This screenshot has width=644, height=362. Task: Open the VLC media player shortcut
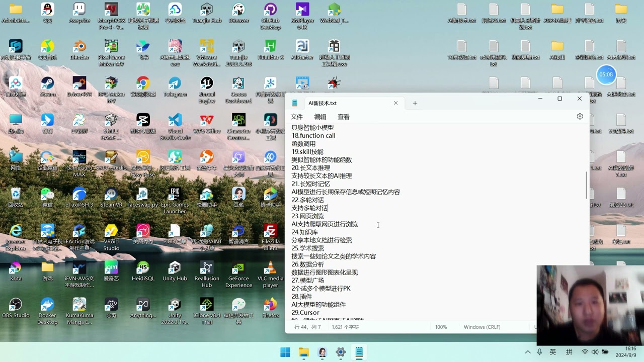coord(271,273)
